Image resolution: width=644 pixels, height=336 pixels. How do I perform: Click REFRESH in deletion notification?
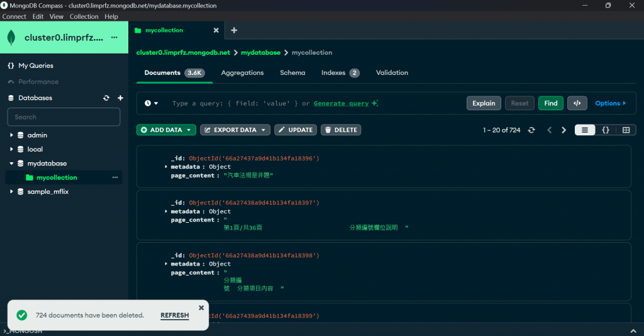coord(175,315)
